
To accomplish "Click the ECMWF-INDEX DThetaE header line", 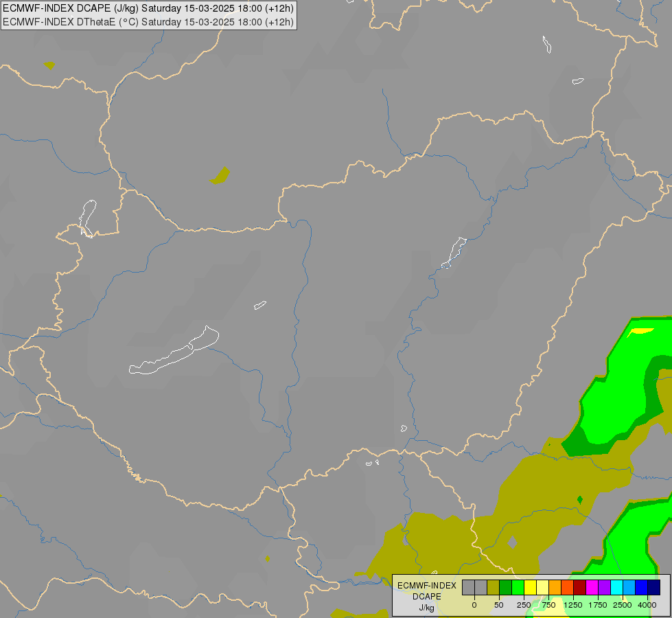I will (148, 22).
